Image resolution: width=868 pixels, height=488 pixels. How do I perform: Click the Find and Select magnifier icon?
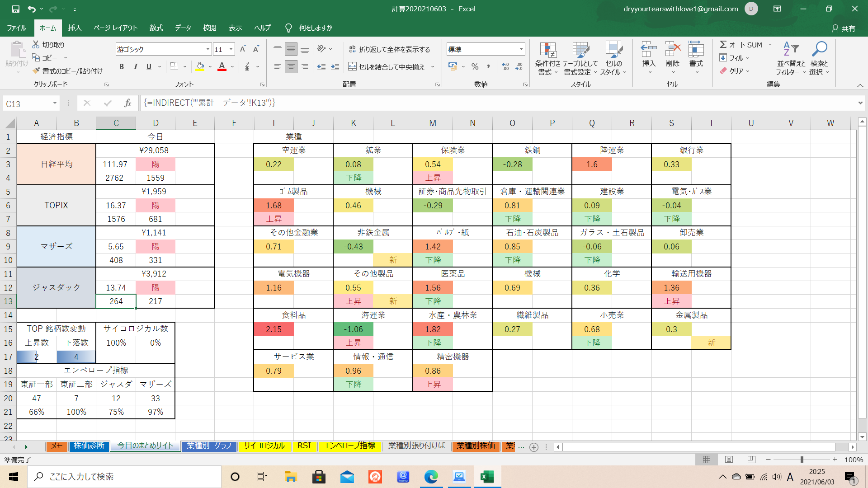[819, 49]
